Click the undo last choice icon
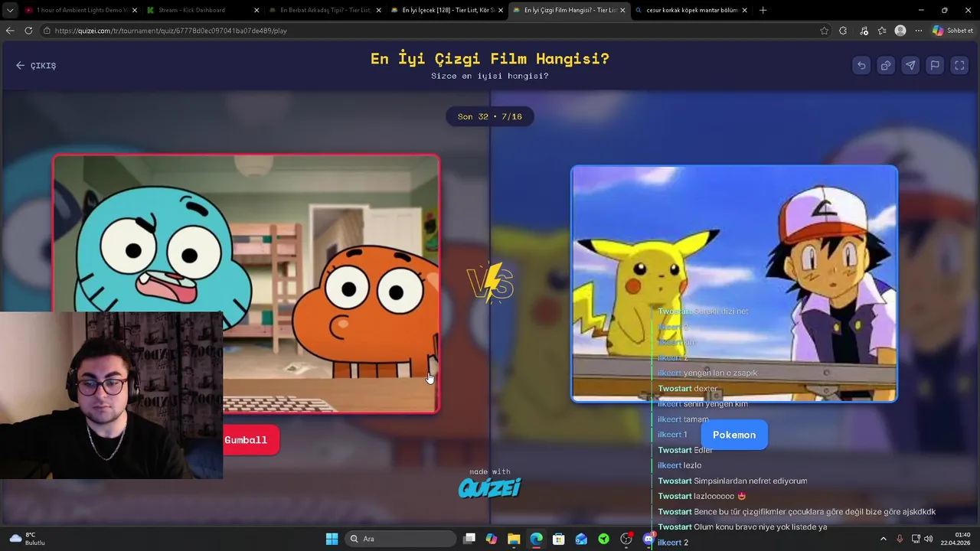The height and width of the screenshot is (551, 980). pyautogui.click(x=861, y=66)
